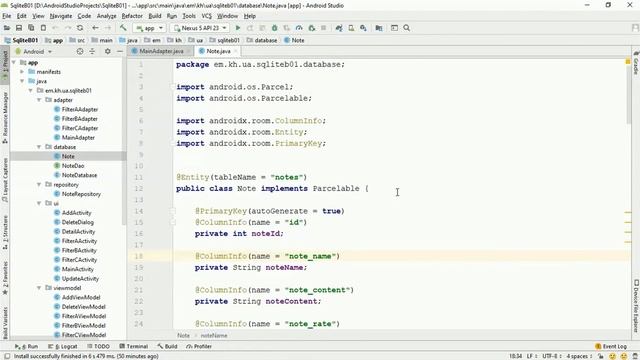Open the Project Structure icon
The width and height of the screenshot is (640, 360).
click(379, 28)
